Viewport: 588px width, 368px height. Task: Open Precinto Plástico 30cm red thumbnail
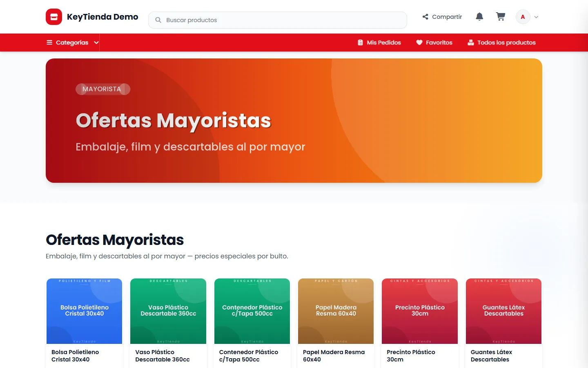(x=420, y=311)
